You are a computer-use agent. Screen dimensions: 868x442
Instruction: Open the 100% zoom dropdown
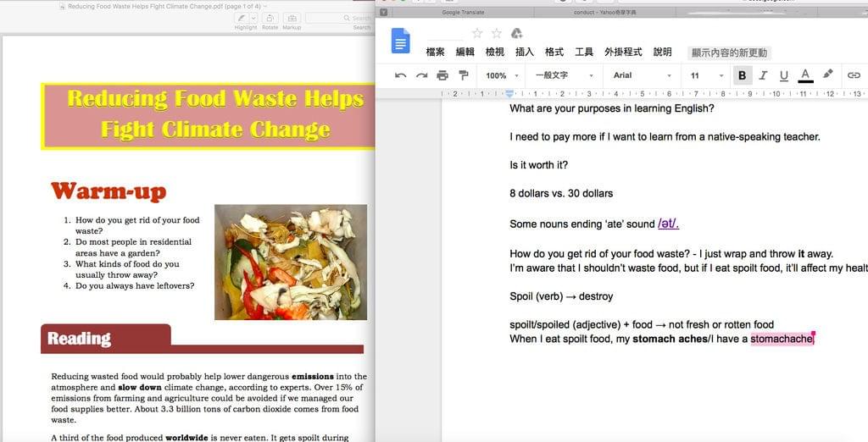[503, 75]
